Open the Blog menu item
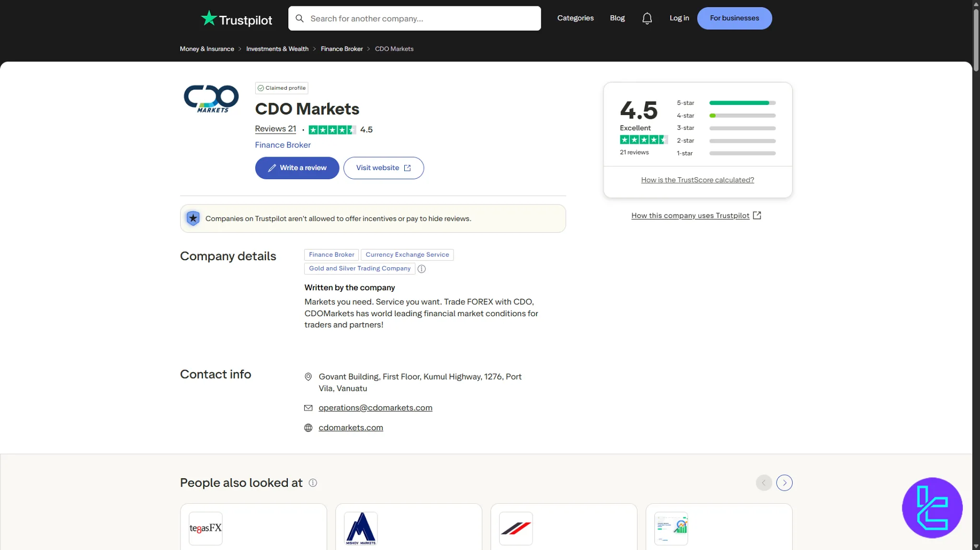 [617, 18]
